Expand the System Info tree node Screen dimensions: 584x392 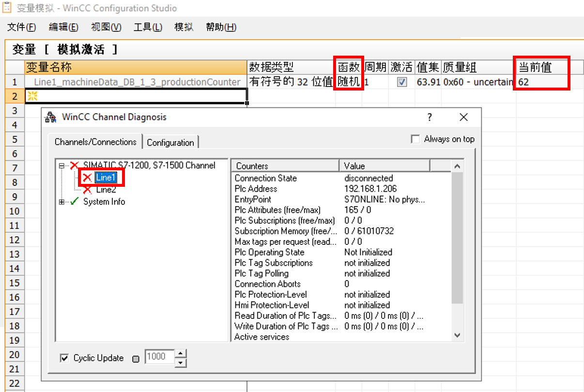(x=61, y=202)
